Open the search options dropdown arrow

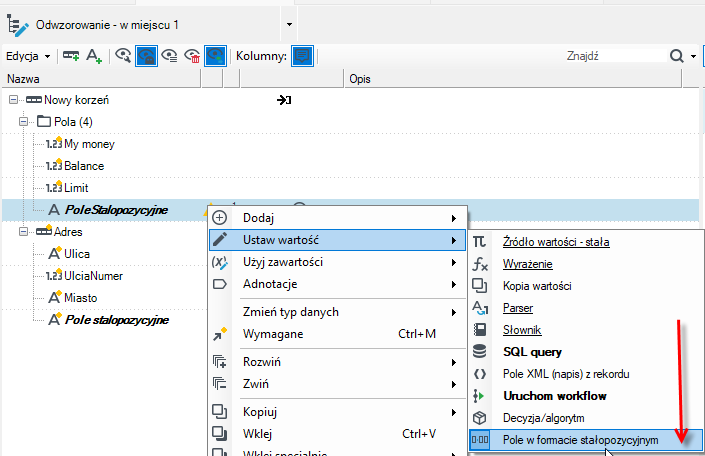click(693, 56)
